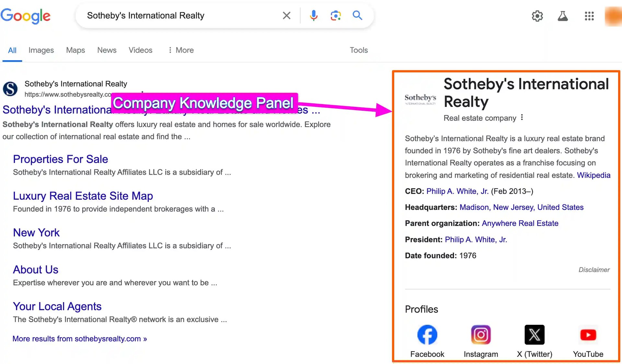Open the Tools filter options
This screenshot has height=364, width=622.
pos(359,50)
